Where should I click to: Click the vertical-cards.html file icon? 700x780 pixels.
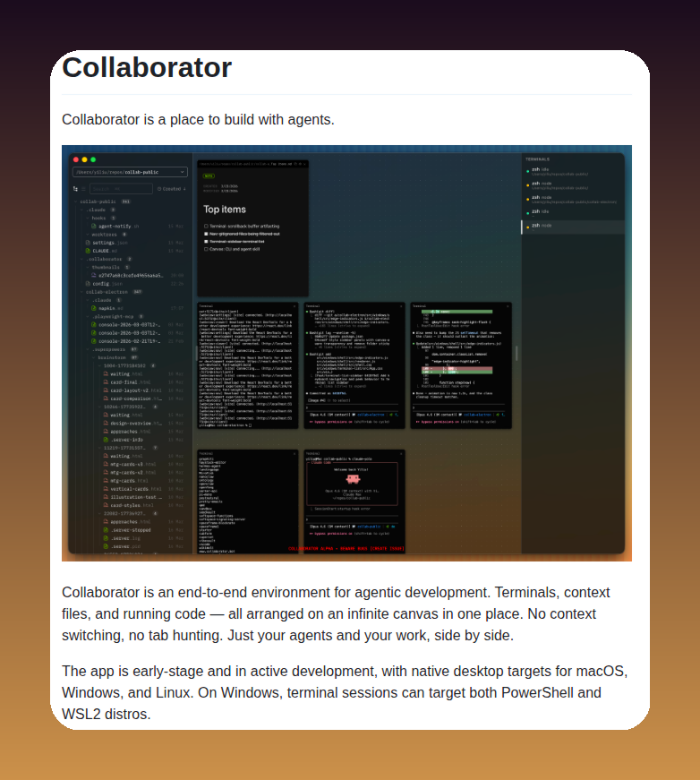[x=106, y=488]
